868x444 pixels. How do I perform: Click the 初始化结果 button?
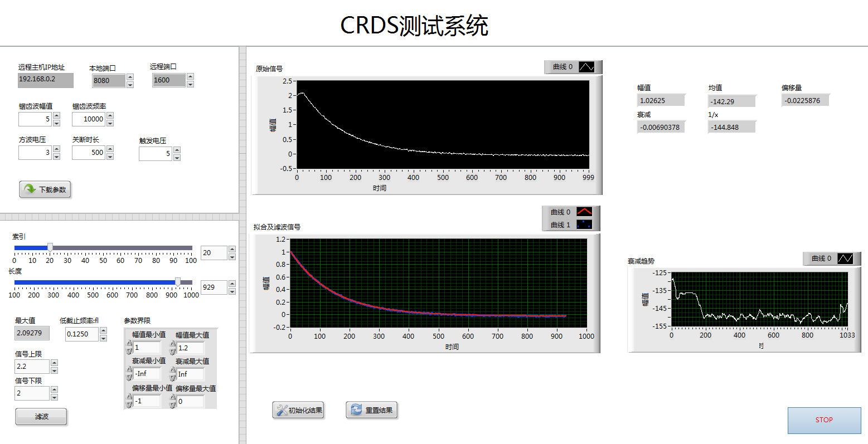point(298,409)
